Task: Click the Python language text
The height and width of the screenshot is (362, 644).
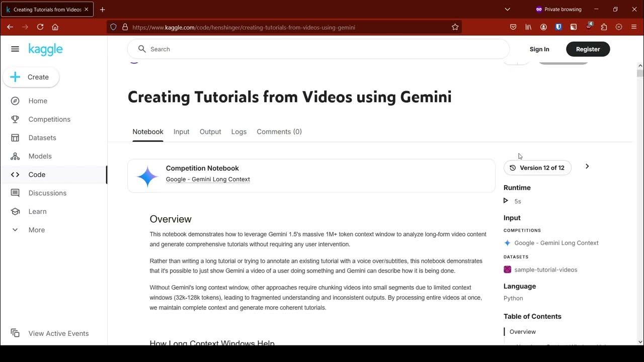Action: click(513, 298)
